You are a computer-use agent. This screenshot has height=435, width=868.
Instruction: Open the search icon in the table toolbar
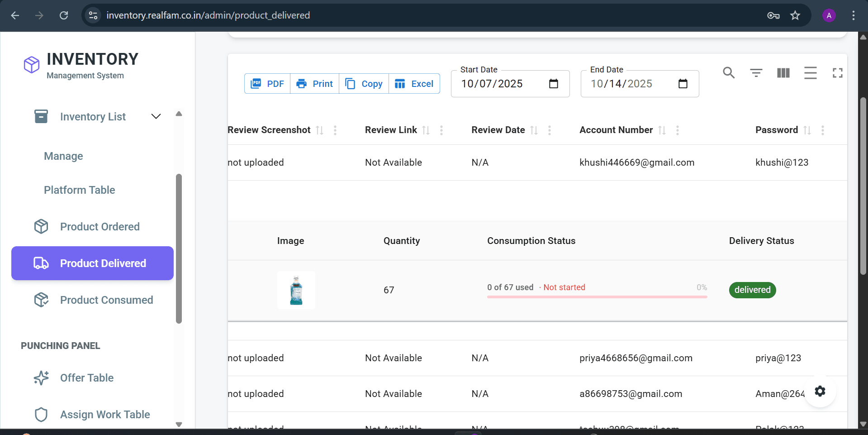(729, 72)
